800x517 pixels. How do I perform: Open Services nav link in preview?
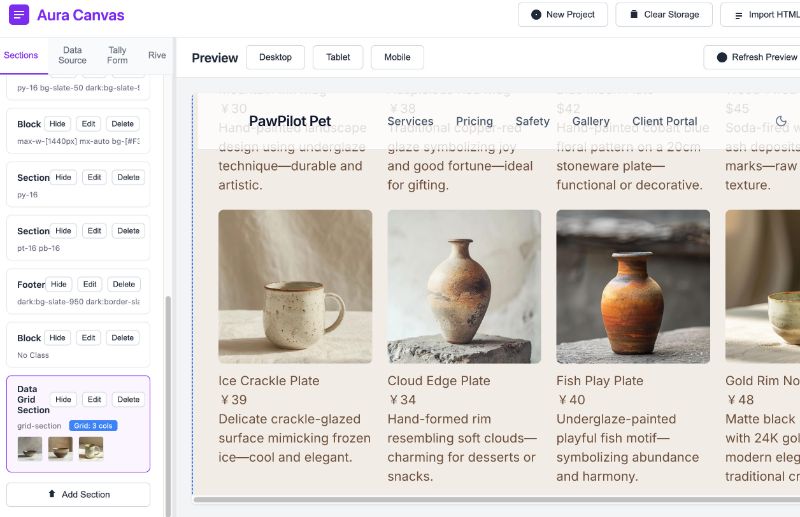410,121
